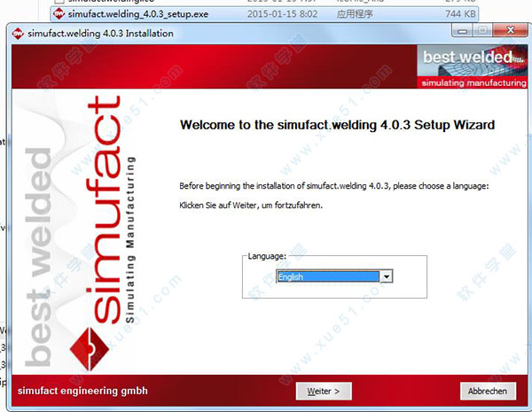Screen dimensions: 532x412
Task: Click the Language group label
Action: click(267, 256)
